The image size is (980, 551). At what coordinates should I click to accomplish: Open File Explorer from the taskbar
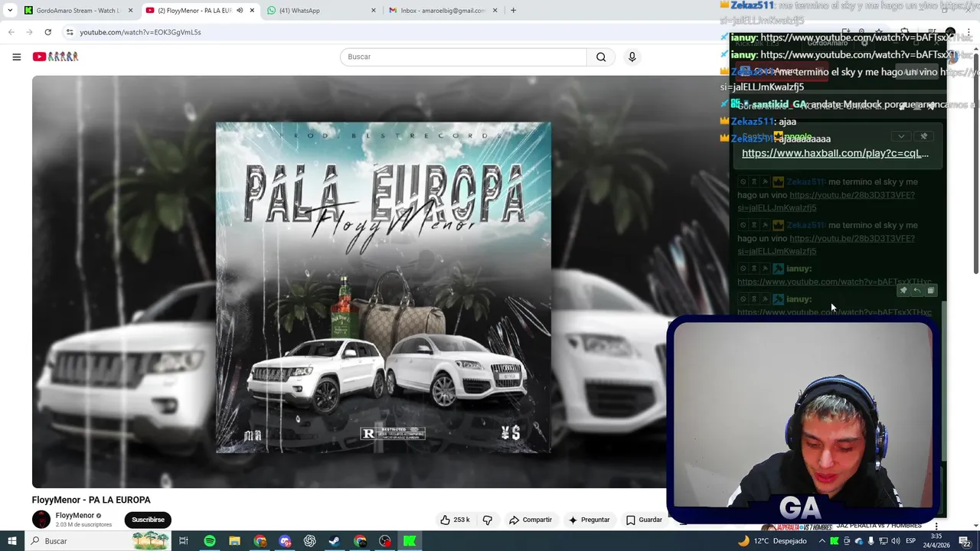coord(234,541)
